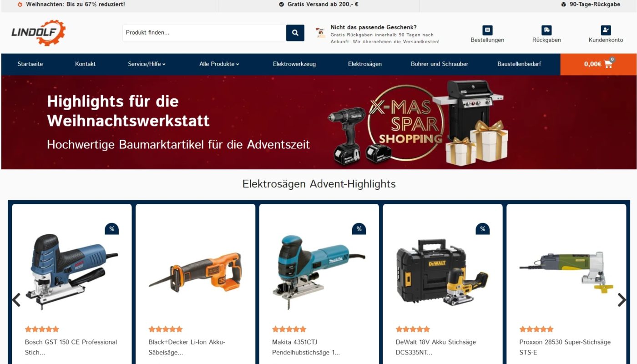Image resolution: width=637 pixels, height=364 pixels.
Task: Open Bestellungen orders icon
Action: [487, 30]
